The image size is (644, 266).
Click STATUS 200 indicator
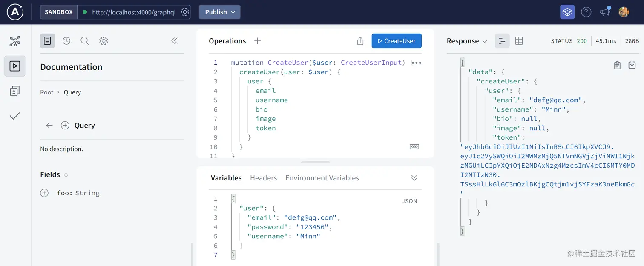tap(569, 41)
